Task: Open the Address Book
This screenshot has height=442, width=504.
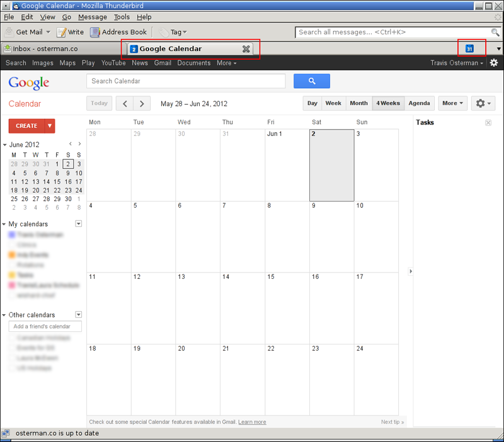Action: [118, 32]
